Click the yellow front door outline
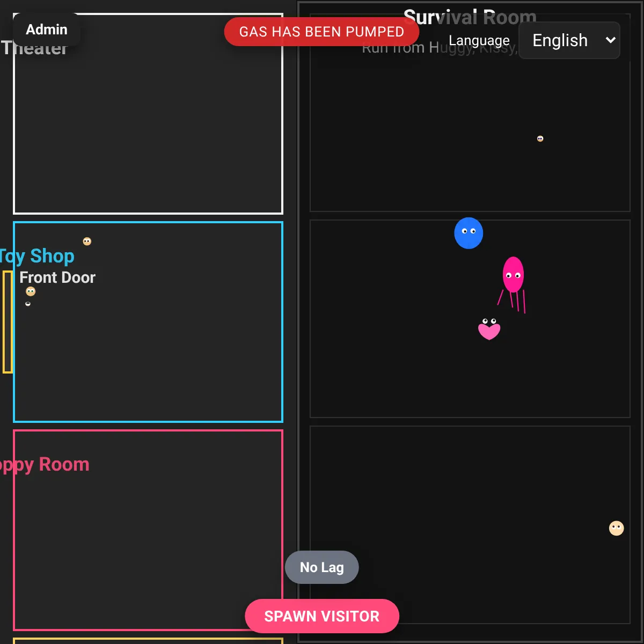Image resolution: width=644 pixels, height=644 pixels. [x=8, y=322]
